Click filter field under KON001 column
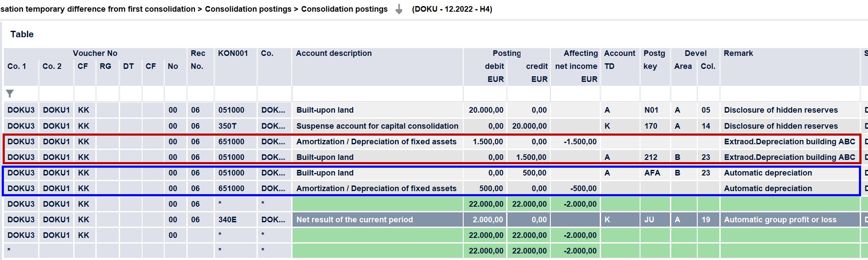The image size is (868, 260). [236, 94]
